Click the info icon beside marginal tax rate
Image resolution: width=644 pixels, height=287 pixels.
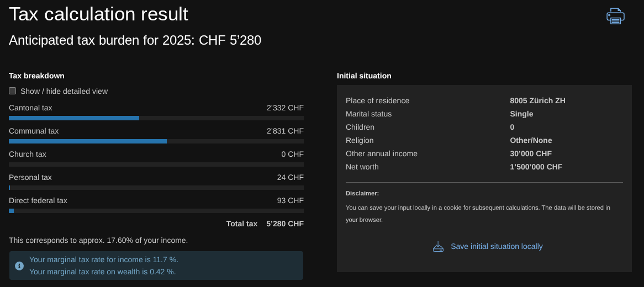click(19, 266)
